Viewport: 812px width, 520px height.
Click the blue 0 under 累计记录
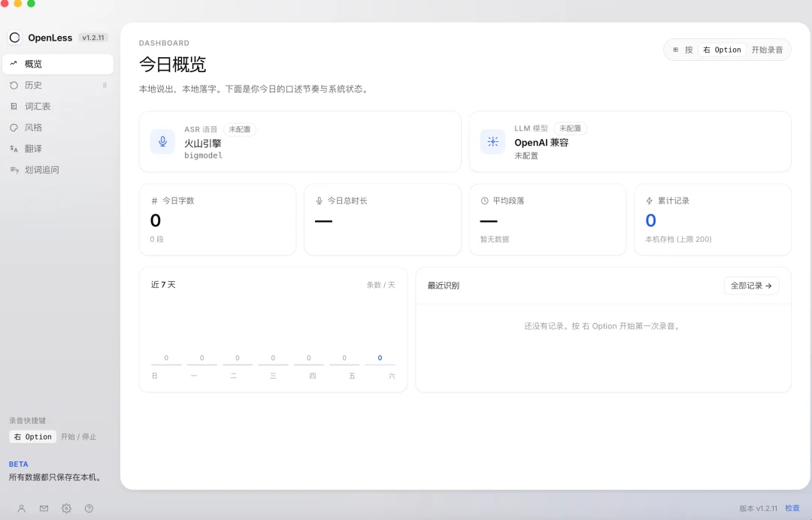tap(651, 221)
